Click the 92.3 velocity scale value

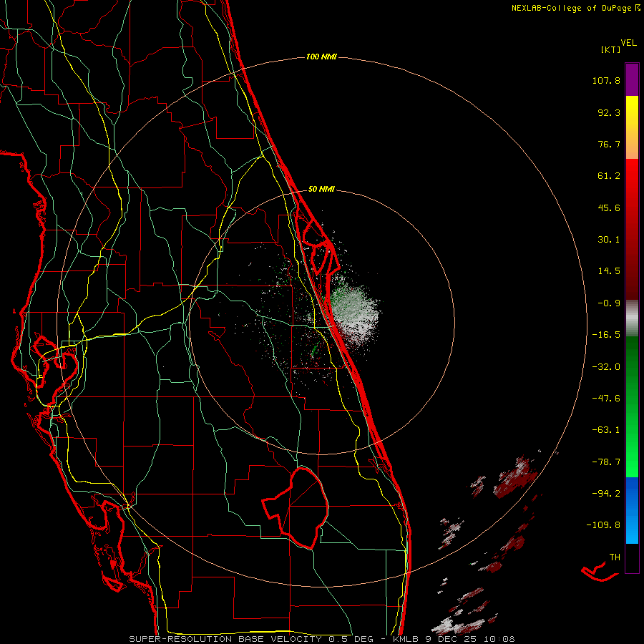tap(609, 112)
